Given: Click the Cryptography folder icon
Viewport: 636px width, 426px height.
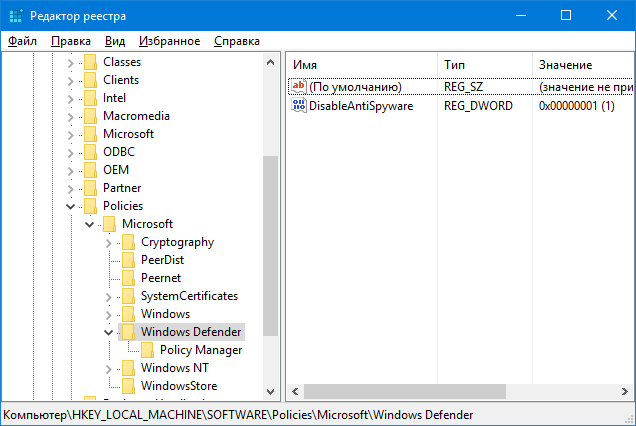Looking at the screenshot, I should [x=129, y=242].
